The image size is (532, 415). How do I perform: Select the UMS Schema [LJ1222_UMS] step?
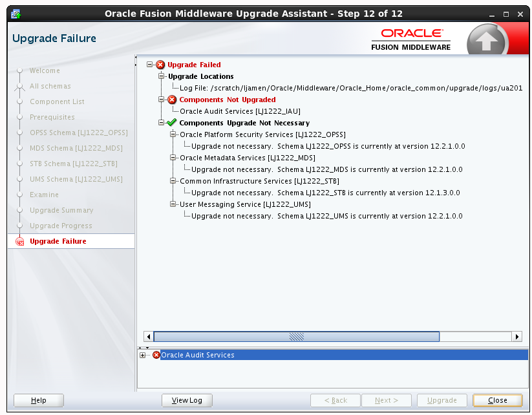pyautogui.click(x=76, y=179)
